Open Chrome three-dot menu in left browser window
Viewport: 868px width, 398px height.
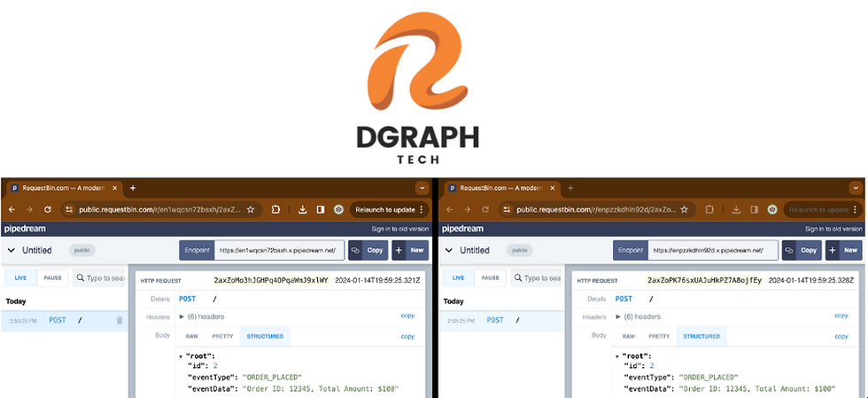422,209
